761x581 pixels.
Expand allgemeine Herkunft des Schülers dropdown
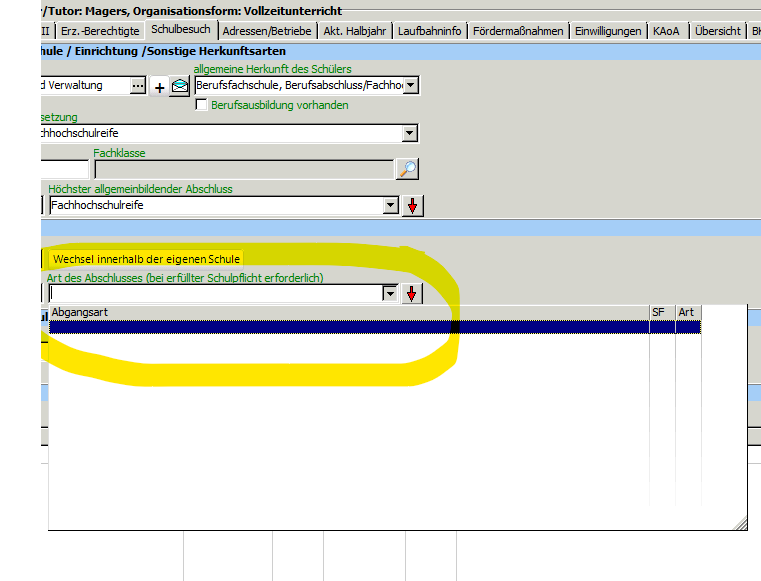click(x=411, y=86)
